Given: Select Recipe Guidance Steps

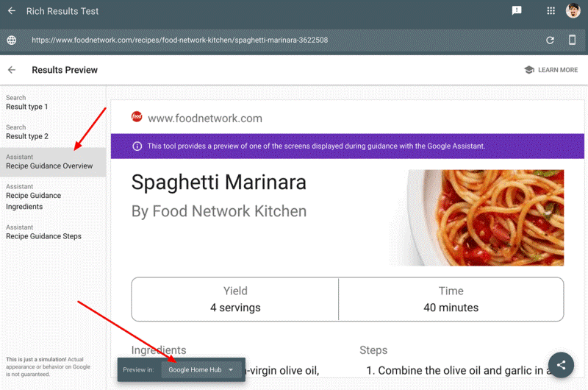Looking at the screenshot, I should [x=53, y=232].
